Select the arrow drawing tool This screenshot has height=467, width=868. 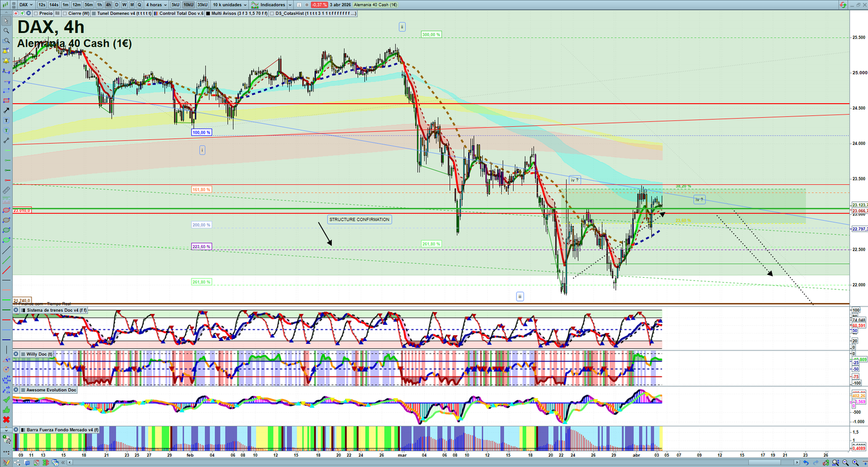point(6,111)
